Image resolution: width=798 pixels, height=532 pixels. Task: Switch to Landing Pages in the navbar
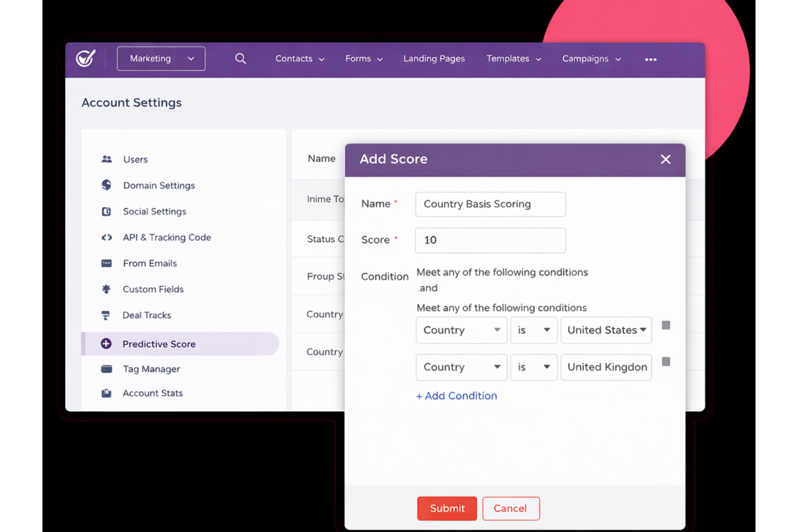pyautogui.click(x=434, y=58)
